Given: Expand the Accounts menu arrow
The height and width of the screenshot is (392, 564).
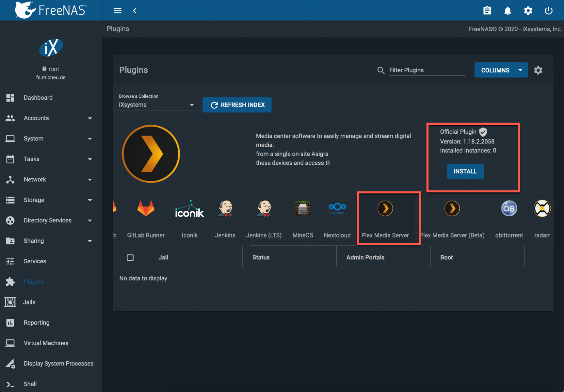Looking at the screenshot, I should coord(90,118).
